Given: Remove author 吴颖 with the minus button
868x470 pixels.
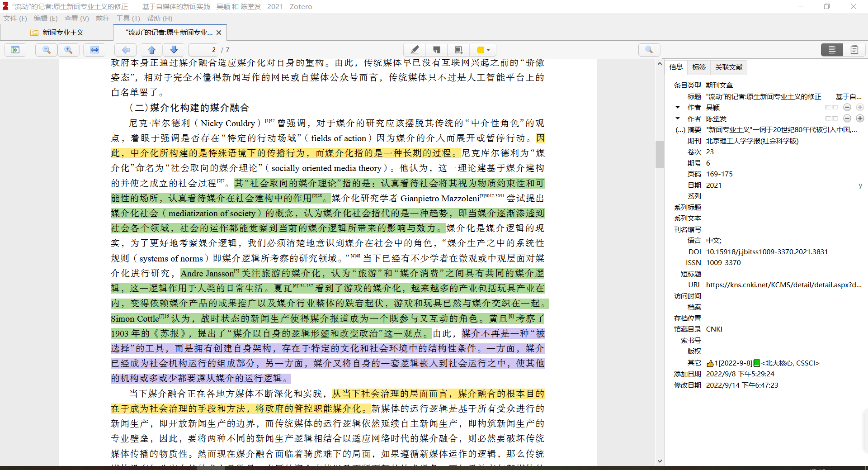Looking at the screenshot, I should click(x=847, y=107).
